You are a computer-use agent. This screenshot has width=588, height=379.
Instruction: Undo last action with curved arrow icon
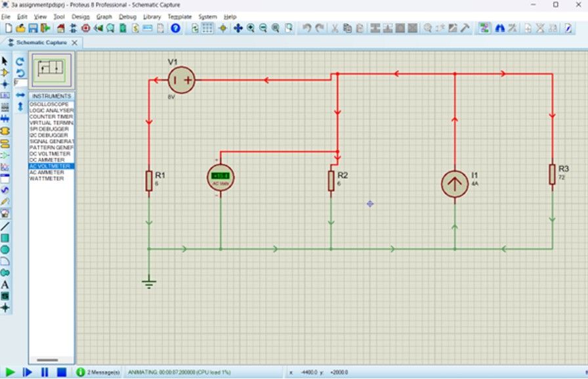coord(306,28)
